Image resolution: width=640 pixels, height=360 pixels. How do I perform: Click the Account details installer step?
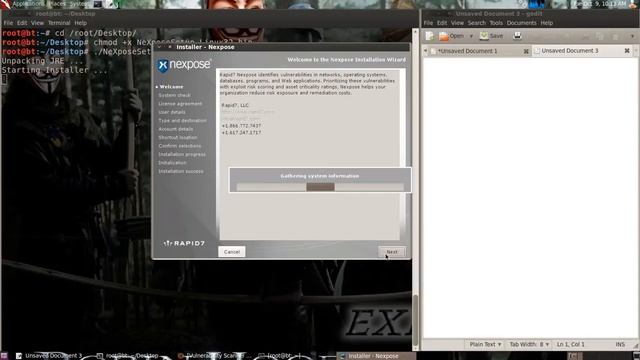point(176,129)
